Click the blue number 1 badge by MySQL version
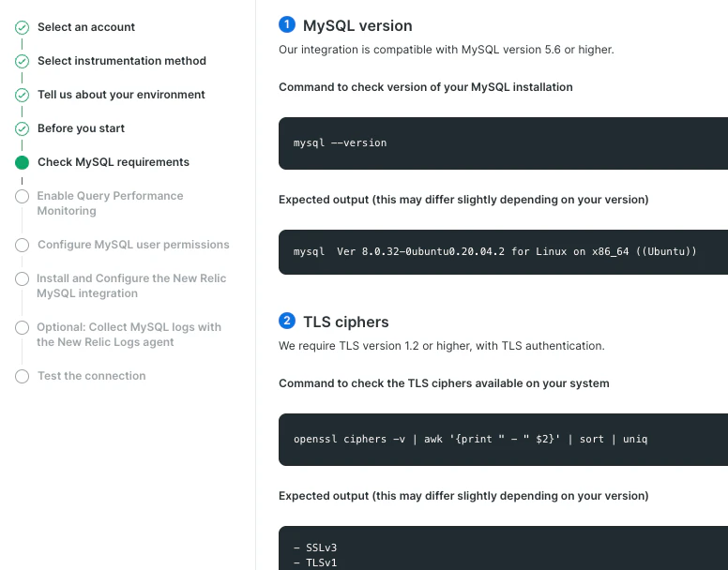Image resolution: width=728 pixels, height=570 pixels. tap(287, 24)
